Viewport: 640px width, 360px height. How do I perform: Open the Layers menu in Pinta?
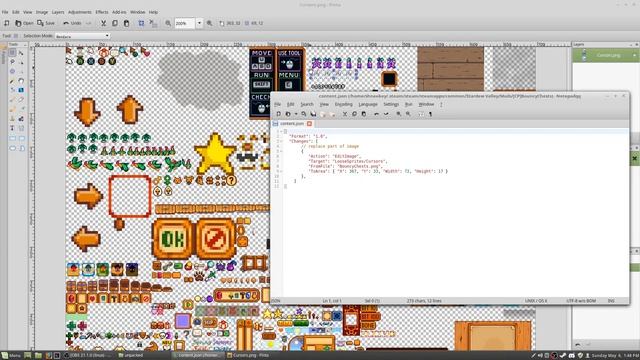(x=58, y=12)
